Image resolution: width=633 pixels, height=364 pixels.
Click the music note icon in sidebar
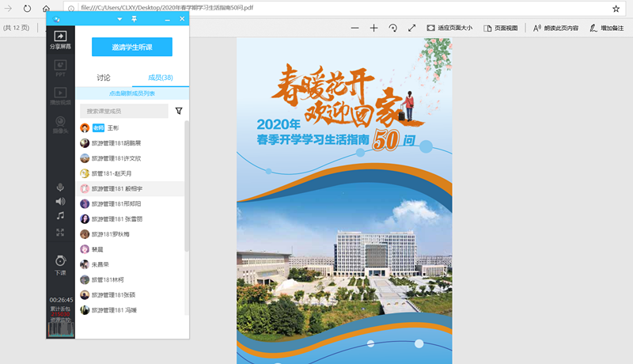60,215
